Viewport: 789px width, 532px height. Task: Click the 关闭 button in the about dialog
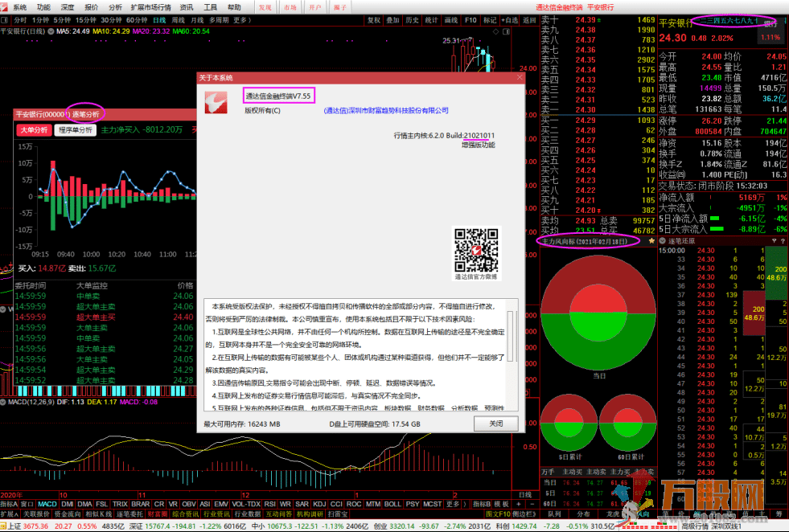[495, 424]
